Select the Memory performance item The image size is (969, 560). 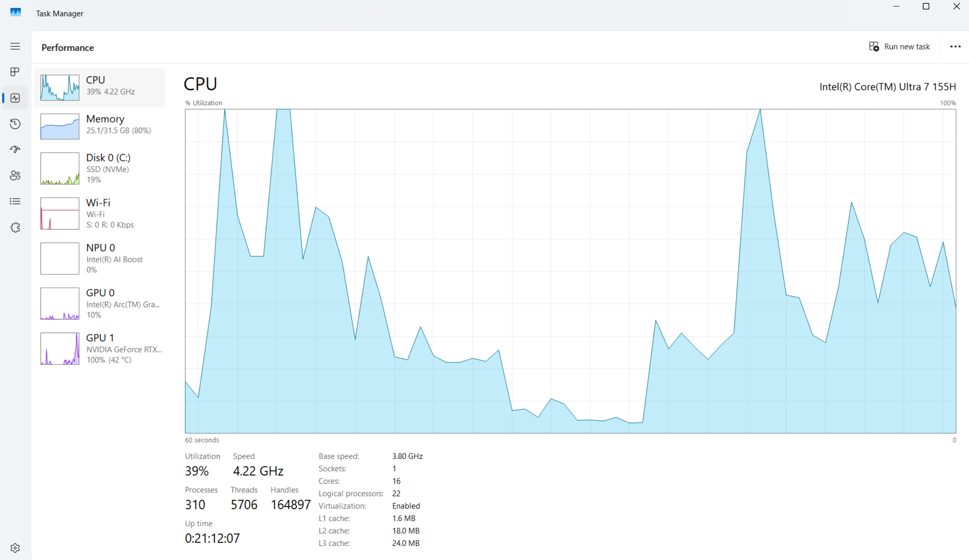coord(100,126)
